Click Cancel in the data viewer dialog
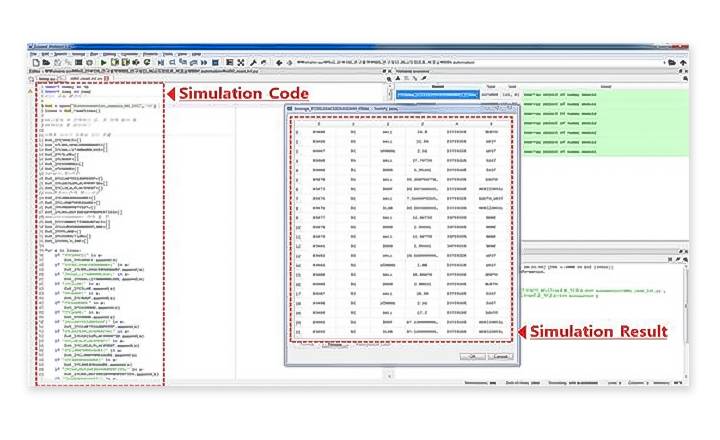 click(x=500, y=356)
